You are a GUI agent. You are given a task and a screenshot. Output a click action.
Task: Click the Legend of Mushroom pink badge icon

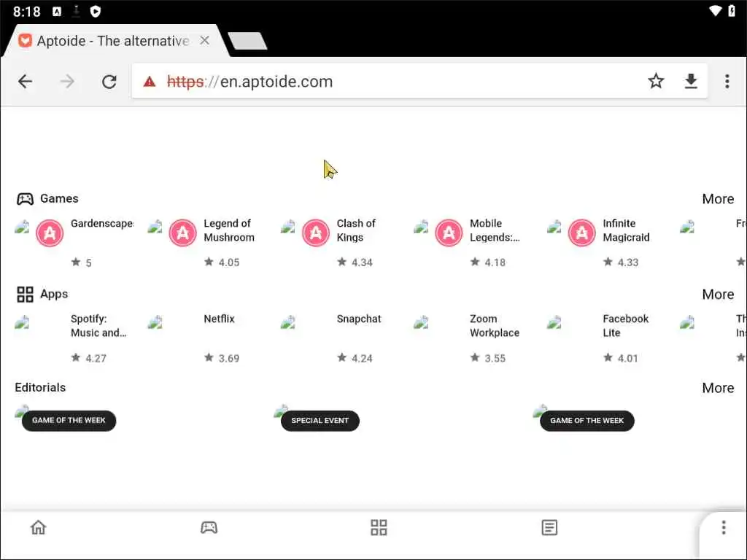click(182, 233)
